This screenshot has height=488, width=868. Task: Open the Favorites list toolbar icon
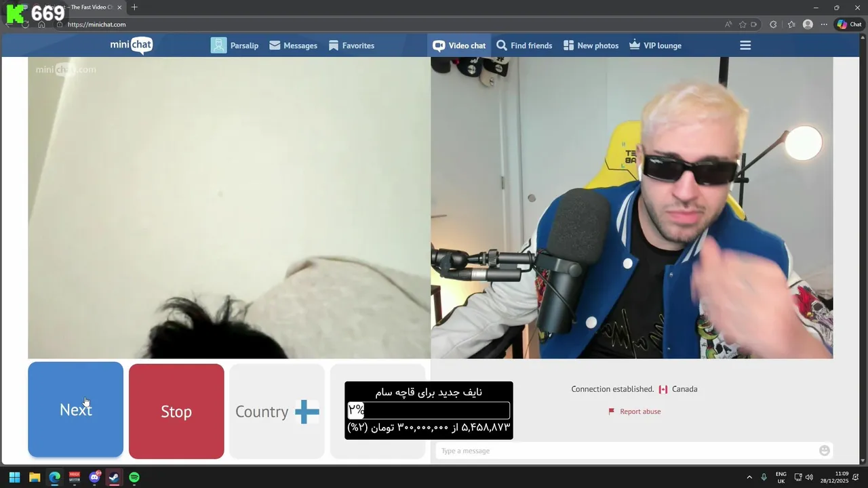pyautogui.click(x=791, y=24)
